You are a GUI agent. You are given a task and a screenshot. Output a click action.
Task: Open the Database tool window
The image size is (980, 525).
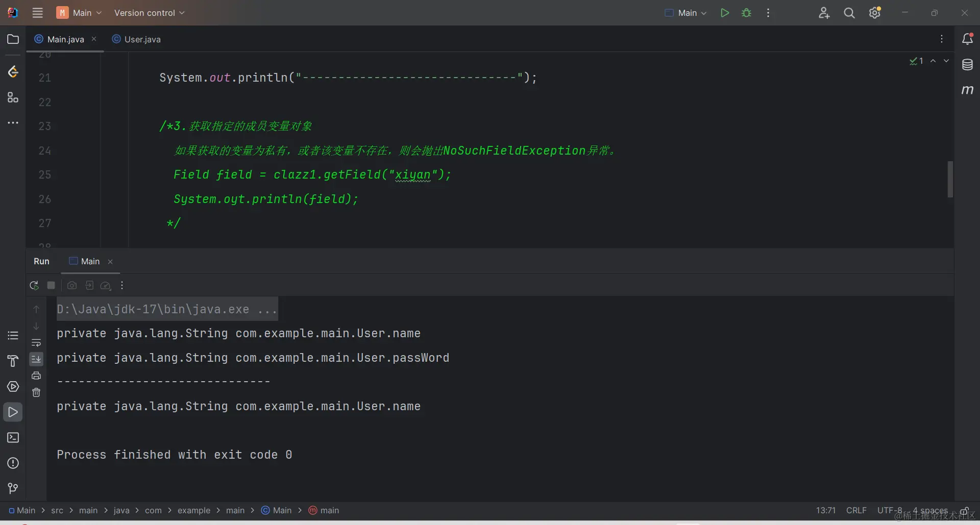[967, 65]
